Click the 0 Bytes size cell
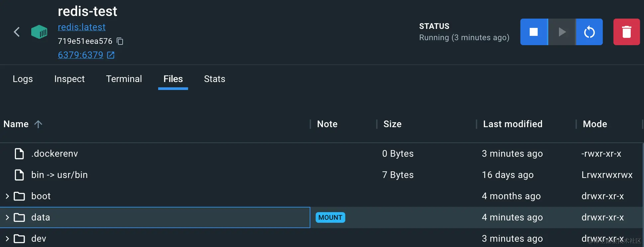Image resolution: width=644 pixels, height=247 pixels. [398, 153]
